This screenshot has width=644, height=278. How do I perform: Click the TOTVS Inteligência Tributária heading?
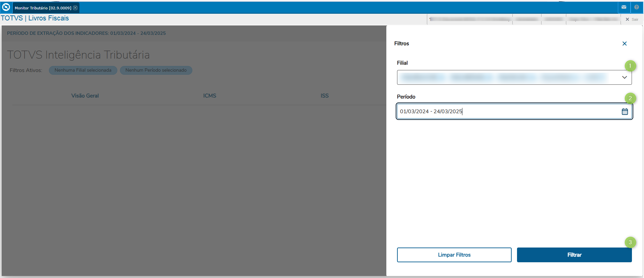pyautogui.click(x=78, y=55)
